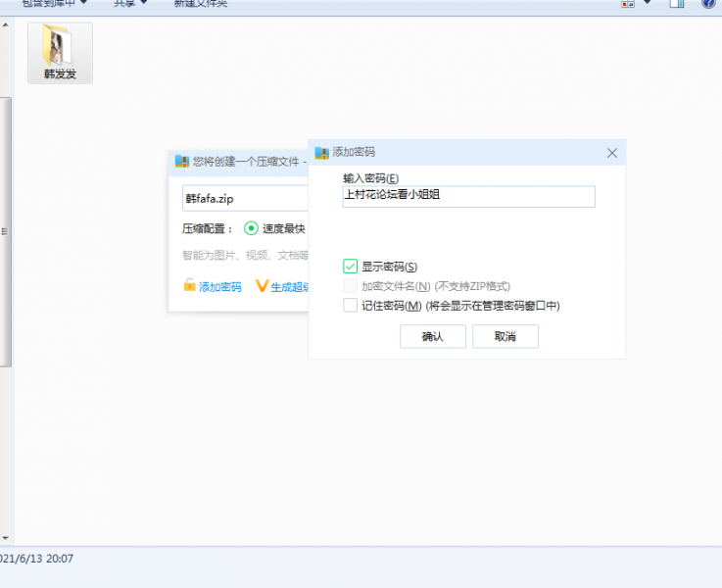Toggle the preview pane icon
Viewport: 722px width, 588px height.
tap(676, 3)
